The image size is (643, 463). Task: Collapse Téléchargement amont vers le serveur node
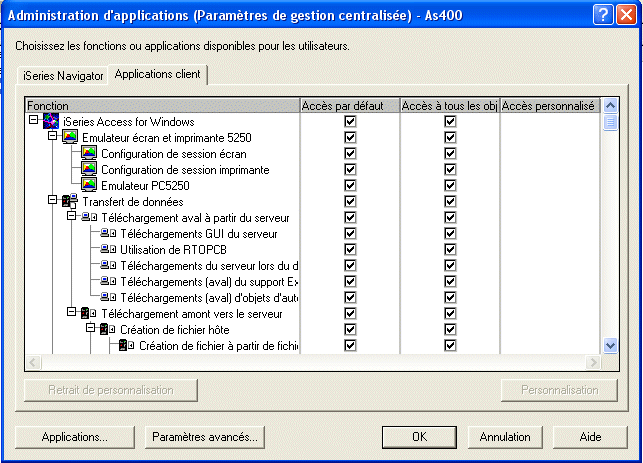[x=72, y=312]
